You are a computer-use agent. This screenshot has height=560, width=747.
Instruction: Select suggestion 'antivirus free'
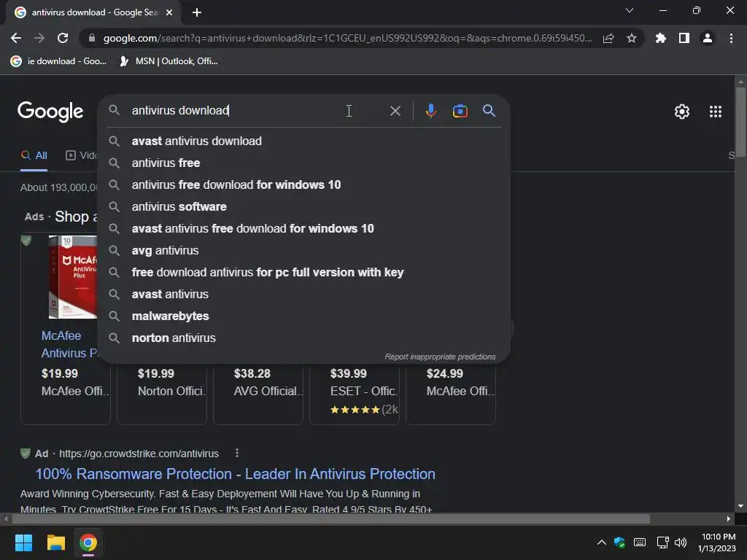pos(304,163)
